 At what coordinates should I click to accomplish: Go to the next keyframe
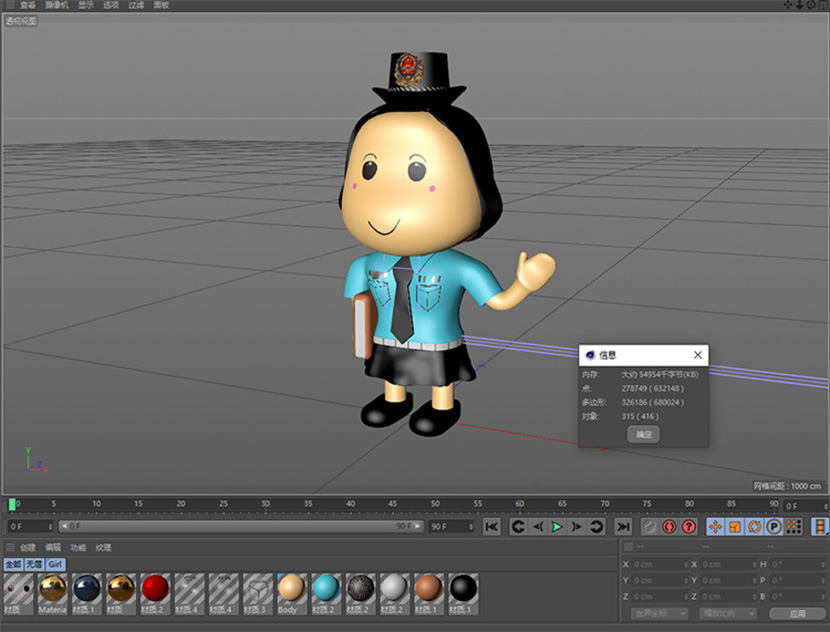[x=597, y=526]
